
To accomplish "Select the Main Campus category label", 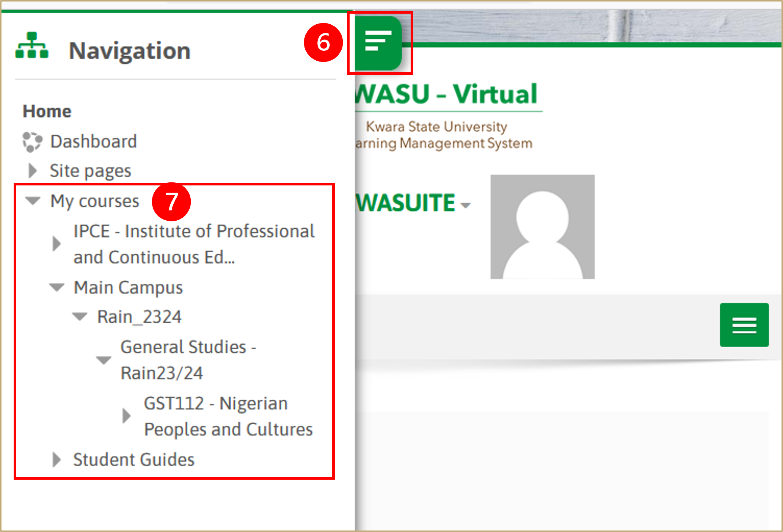I will click(128, 287).
